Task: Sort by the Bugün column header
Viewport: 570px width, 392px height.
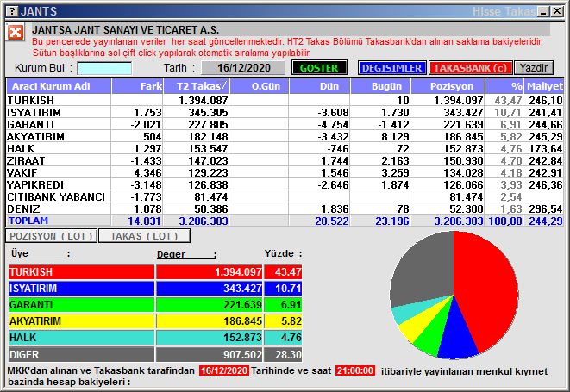Action: pyautogui.click(x=380, y=86)
